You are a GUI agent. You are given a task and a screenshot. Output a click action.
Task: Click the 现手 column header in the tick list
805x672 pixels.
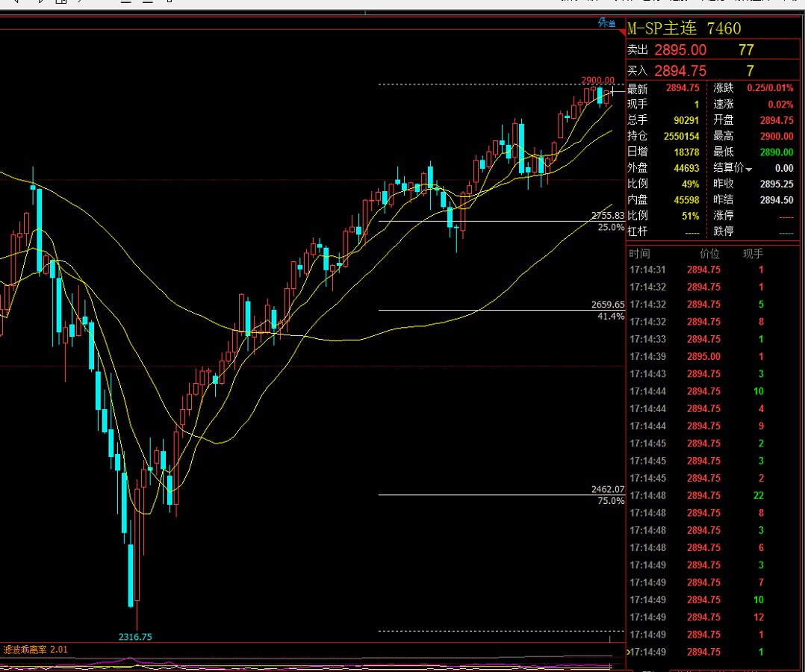[x=753, y=254]
